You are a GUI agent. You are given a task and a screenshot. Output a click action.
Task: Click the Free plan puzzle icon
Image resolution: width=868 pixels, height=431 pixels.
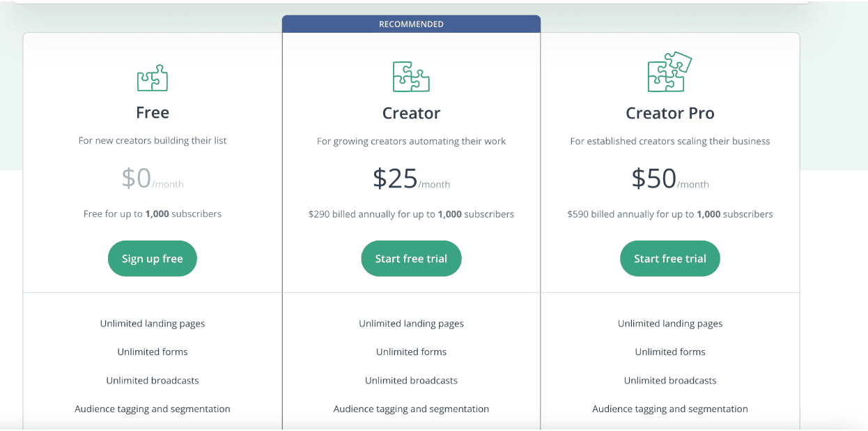coord(153,77)
